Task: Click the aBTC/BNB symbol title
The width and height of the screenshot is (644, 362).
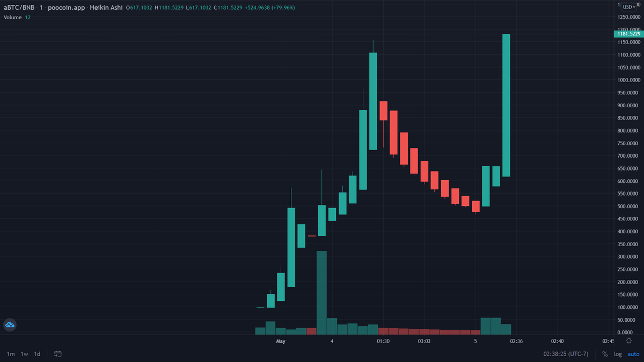Action: click(x=19, y=8)
